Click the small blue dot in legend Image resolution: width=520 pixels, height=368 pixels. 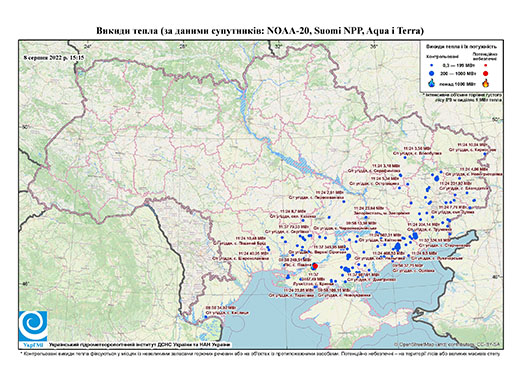(432, 66)
